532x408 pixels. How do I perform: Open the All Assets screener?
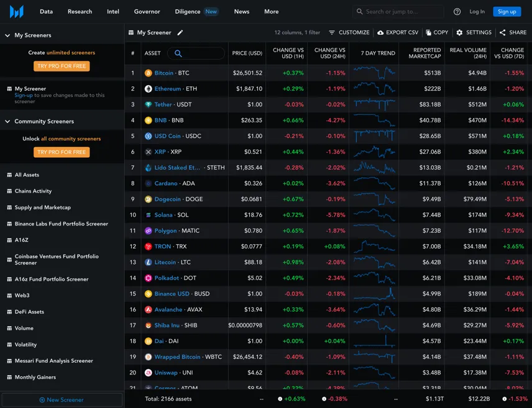click(27, 175)
